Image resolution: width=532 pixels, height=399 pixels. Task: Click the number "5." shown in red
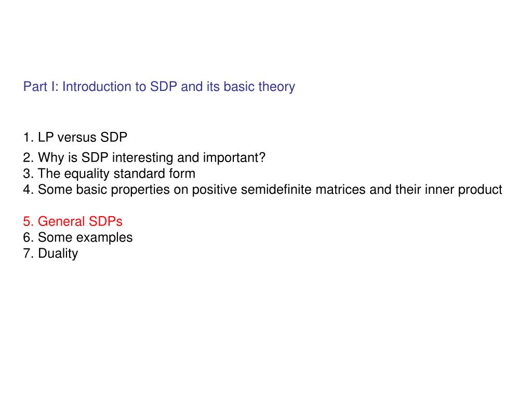[x=28, y=221]
